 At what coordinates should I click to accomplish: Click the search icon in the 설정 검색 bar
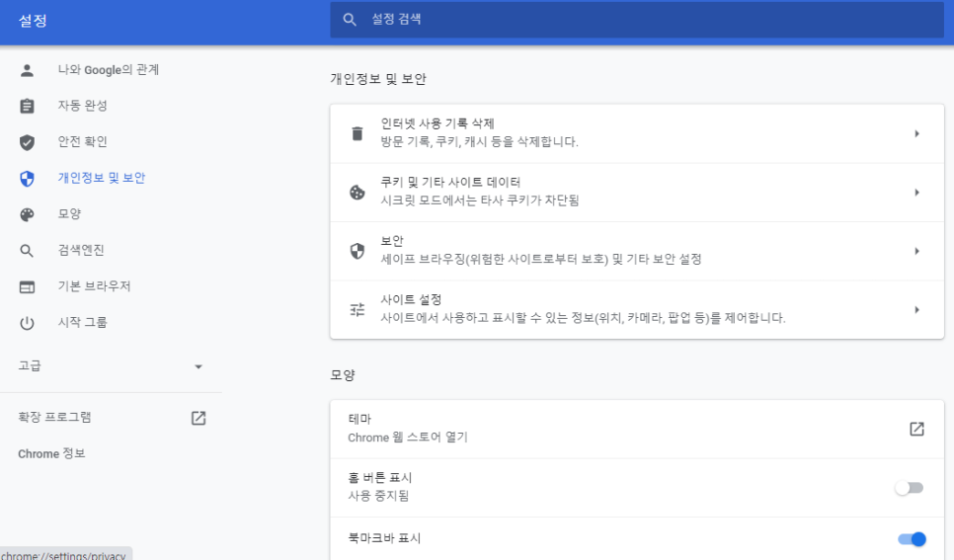(350, 20)
